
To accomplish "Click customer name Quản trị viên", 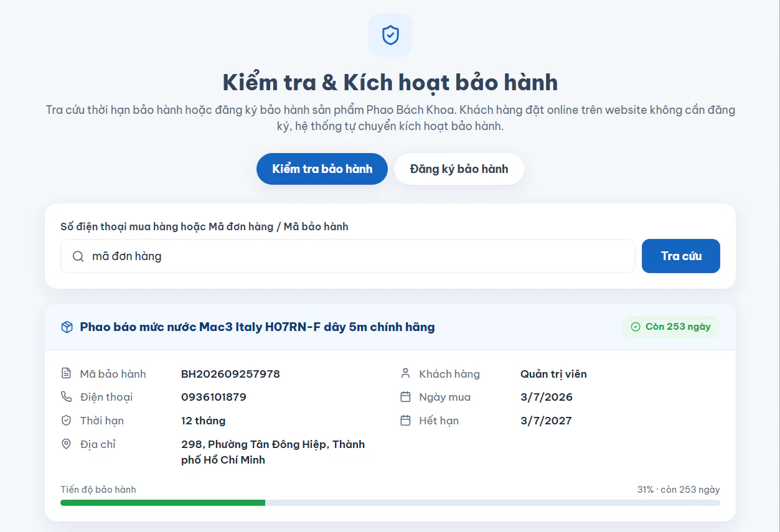I will pos(553,374).
